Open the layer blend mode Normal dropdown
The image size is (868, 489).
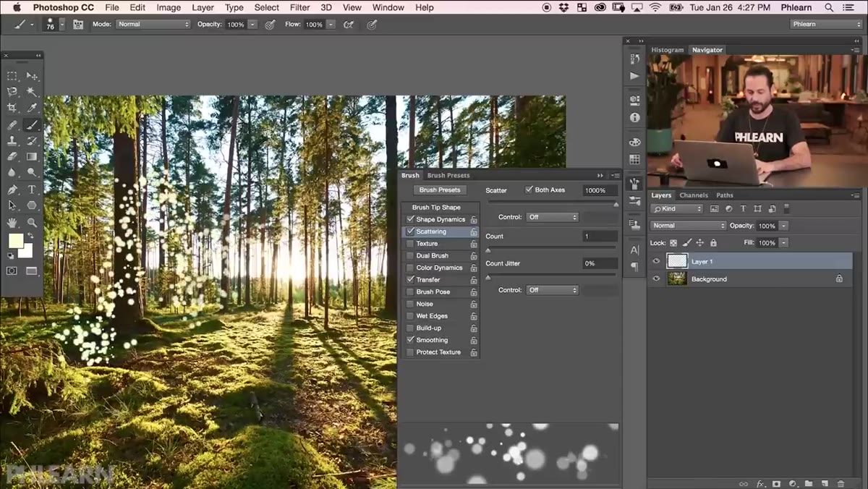pyautogui.click(x=688, y=226)
